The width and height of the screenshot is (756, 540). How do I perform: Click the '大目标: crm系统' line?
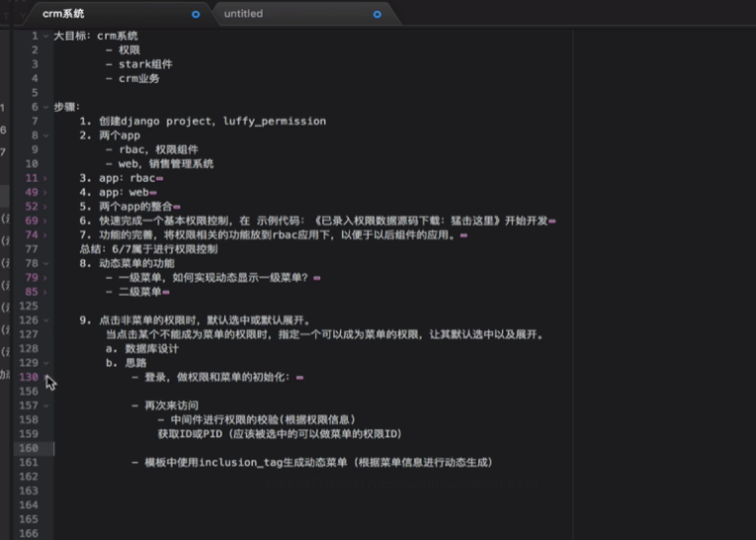point(96,36)
